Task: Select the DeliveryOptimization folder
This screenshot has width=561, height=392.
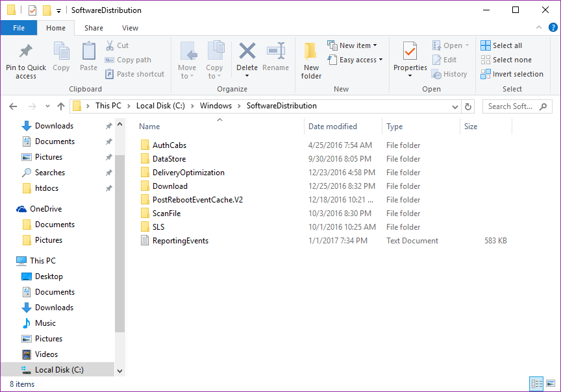Action: coord(182,173)
